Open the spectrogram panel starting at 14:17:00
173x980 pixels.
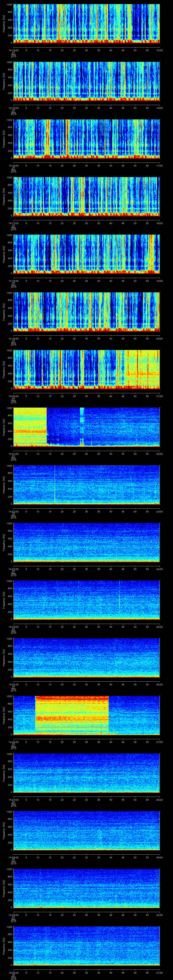coord(87,196)
